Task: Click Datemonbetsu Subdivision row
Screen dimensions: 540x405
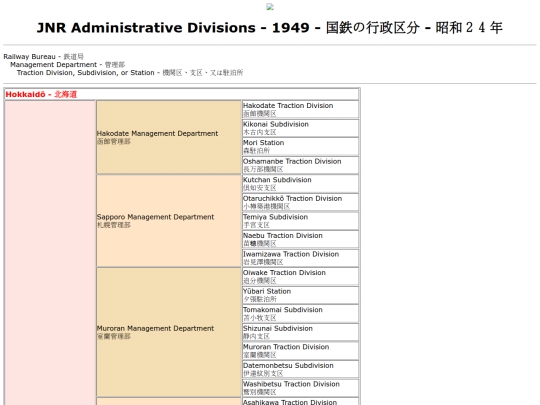Action: (x=300, y=370)
